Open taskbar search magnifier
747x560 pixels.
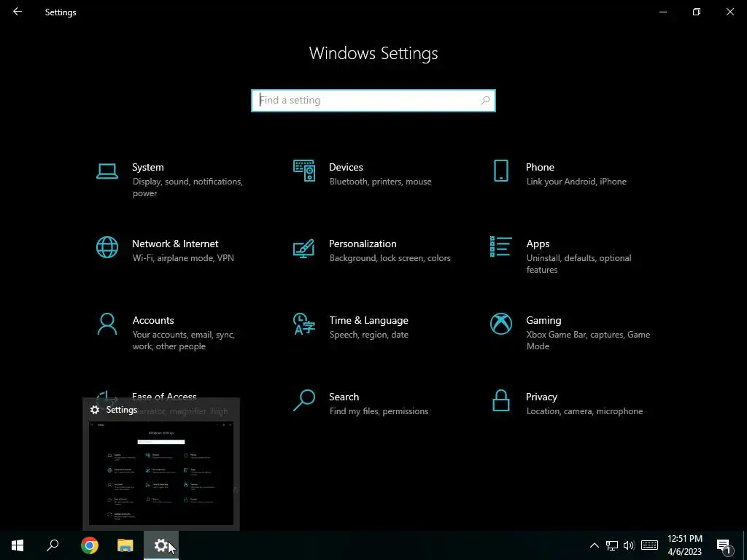53,545
